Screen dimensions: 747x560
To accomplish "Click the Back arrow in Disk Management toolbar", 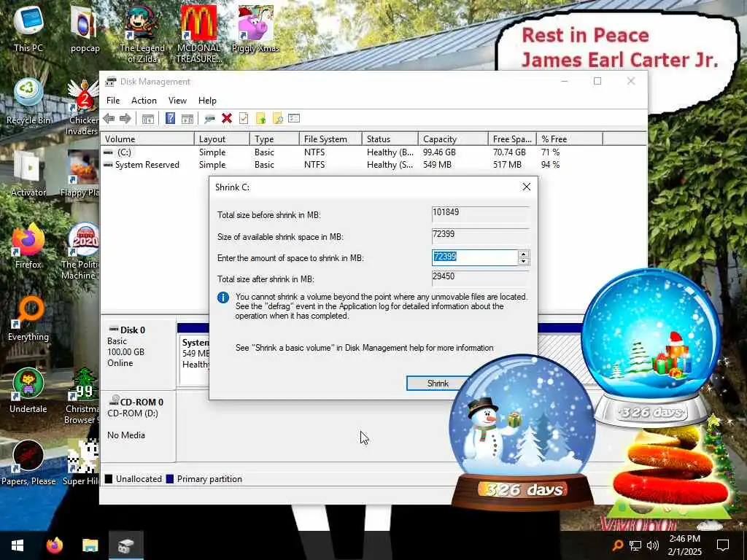I will pos(109,119).
